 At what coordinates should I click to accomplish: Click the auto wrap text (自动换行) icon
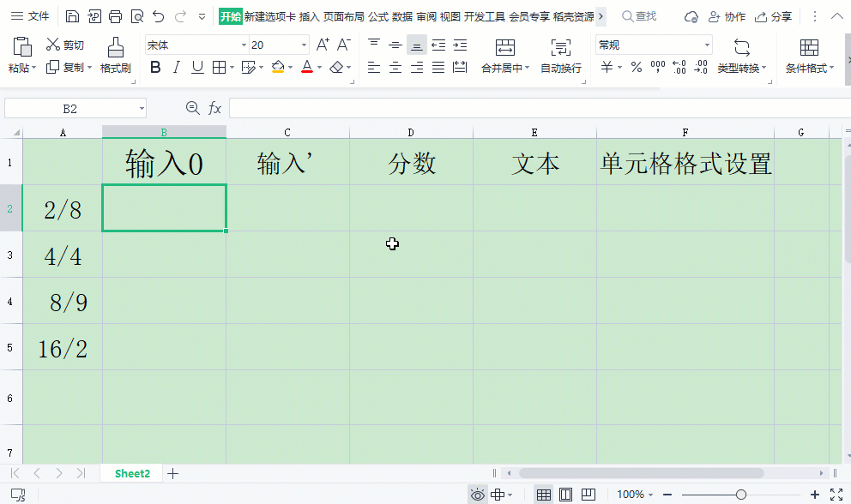560,48
